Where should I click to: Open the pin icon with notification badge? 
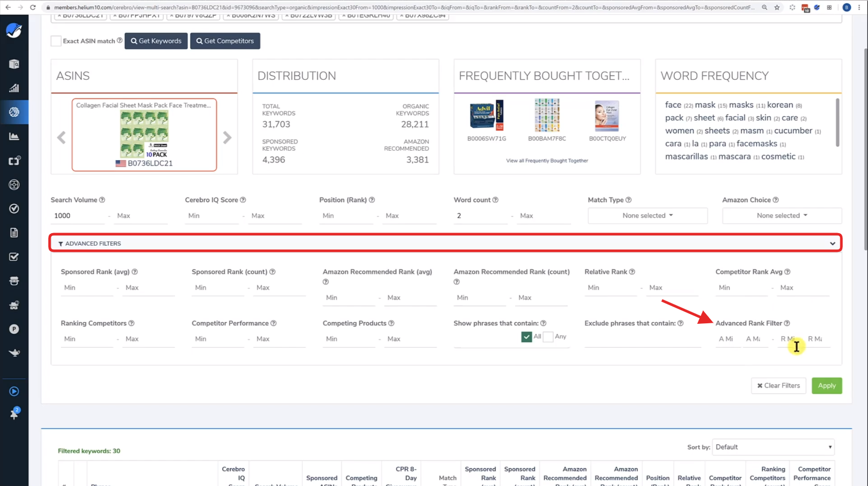14,414
